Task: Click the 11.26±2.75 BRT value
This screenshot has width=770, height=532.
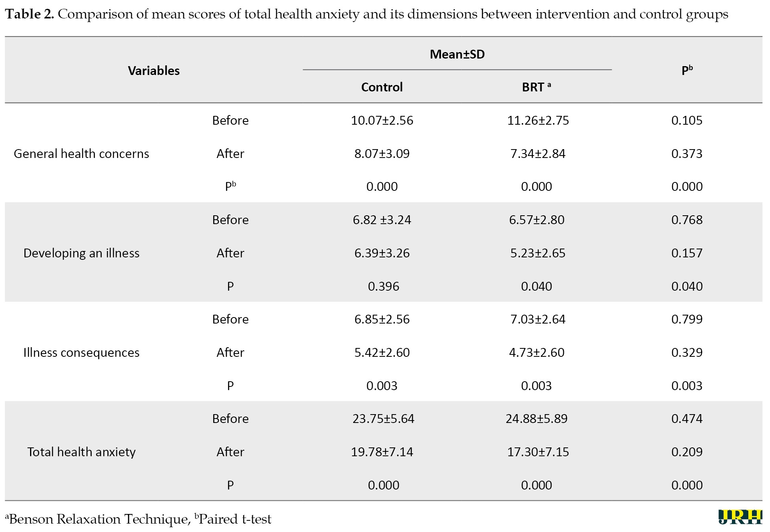Action: click(538, 120)
